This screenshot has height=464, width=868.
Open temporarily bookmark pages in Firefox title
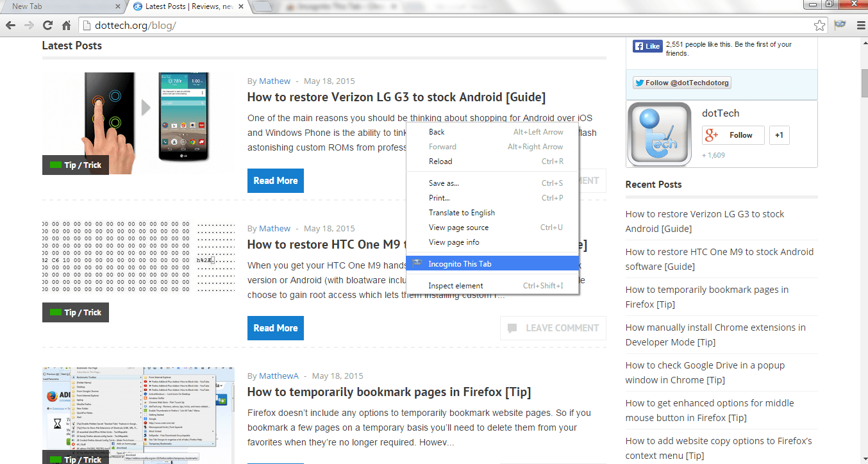click(x=389, y=392)
